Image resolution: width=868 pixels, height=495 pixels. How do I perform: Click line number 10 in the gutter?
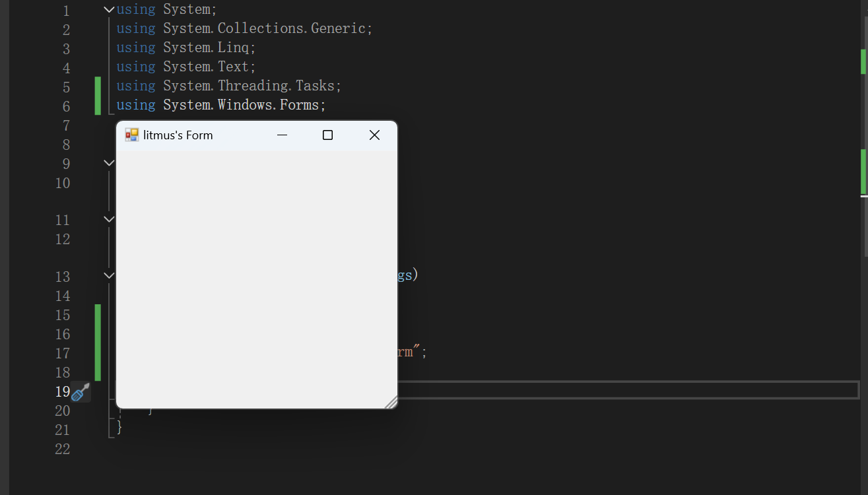[x=63, y=183]
